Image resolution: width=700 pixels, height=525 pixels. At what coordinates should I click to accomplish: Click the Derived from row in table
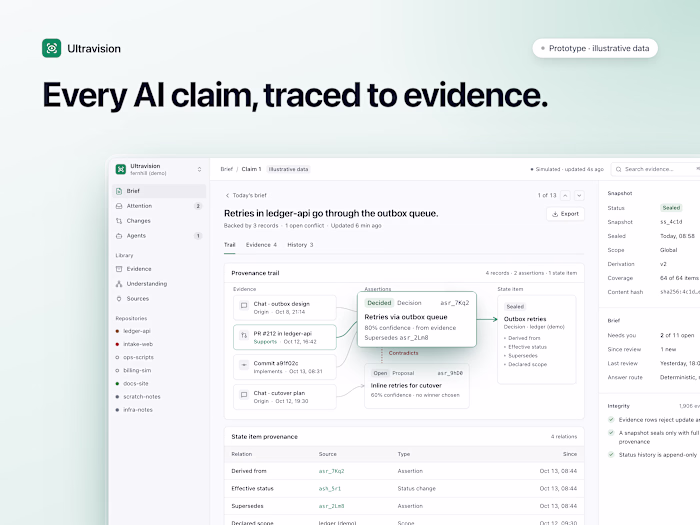click(x=404, y=471)
